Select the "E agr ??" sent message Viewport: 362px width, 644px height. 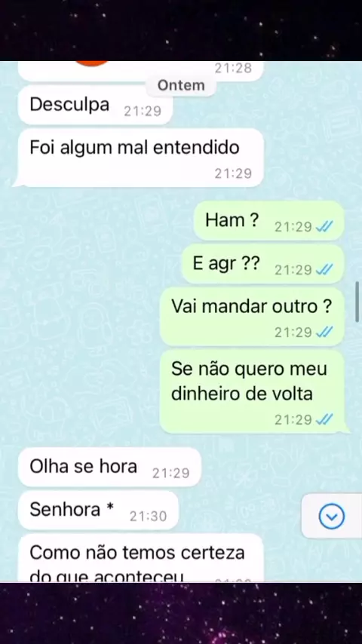(262, 264)
